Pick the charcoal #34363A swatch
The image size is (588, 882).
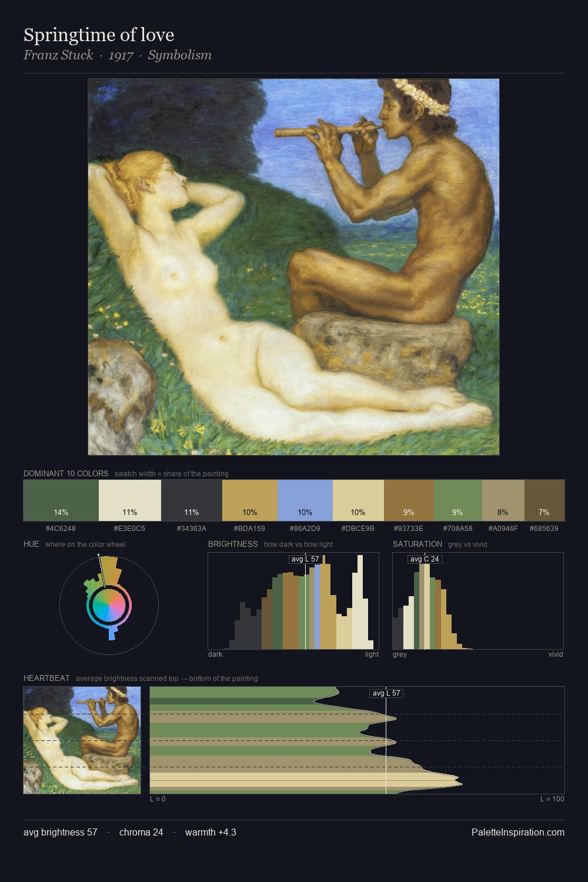[x=192, y=500]
